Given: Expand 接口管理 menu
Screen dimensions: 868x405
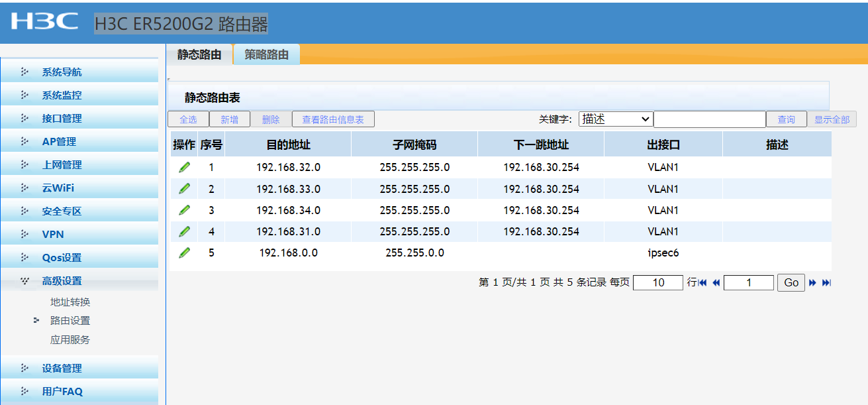Looking at the screenshot, I should point(79,119).
